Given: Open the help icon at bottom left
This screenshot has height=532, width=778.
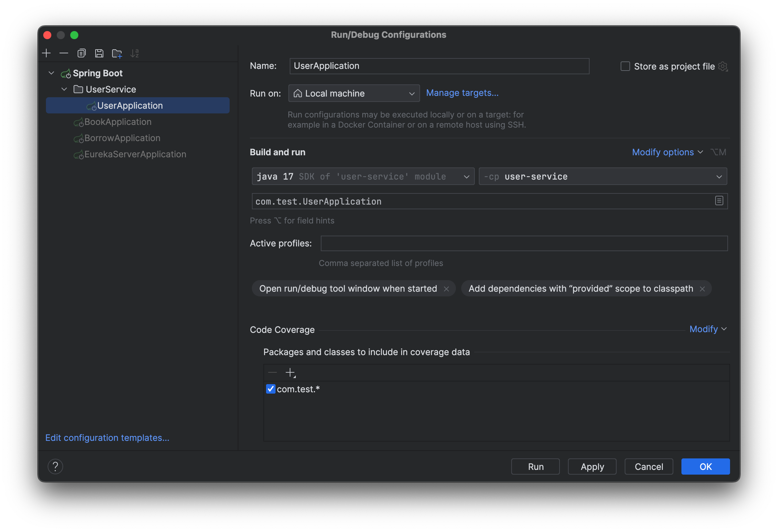Looking at the screenshot, I should coord(56,466).
